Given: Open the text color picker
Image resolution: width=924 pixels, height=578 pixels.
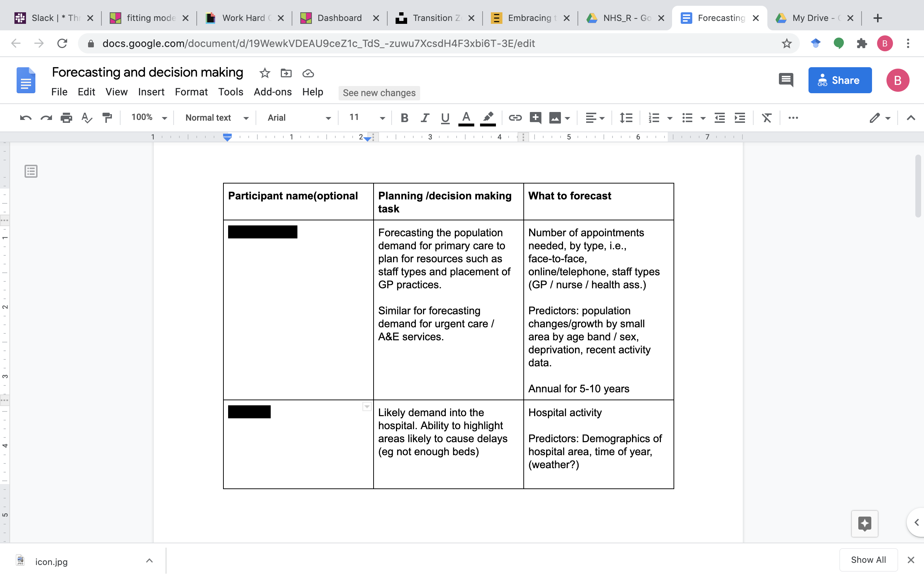Looking at the screenshot, I should (x=466, y=118).
